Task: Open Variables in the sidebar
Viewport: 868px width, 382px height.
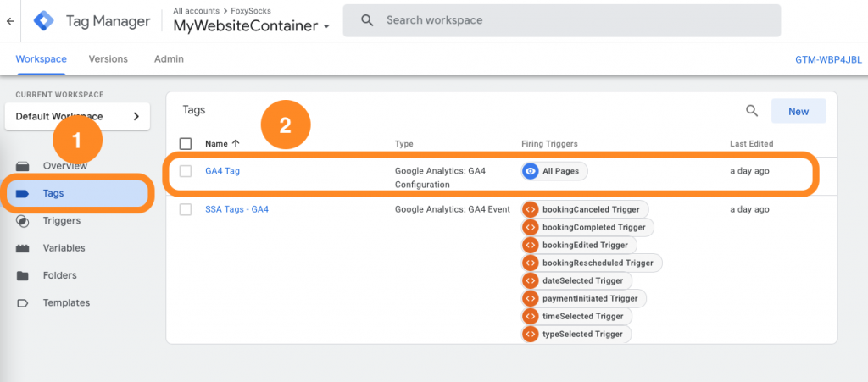Action: tap(64, 248)
